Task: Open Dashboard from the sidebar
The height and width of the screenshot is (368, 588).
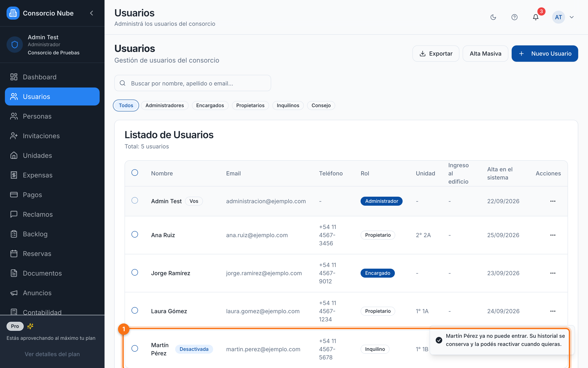Action: point(52,77)
